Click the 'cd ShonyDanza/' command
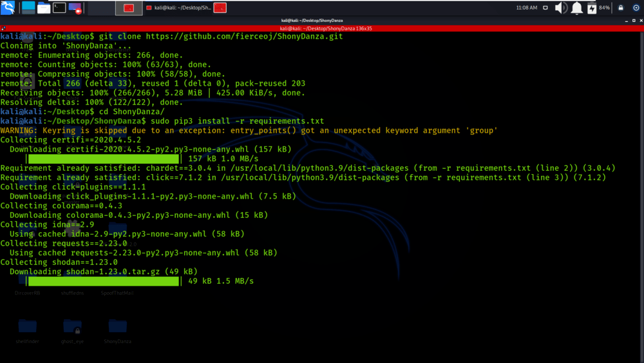Screen dimensions: 644x363 click(132, 112)
